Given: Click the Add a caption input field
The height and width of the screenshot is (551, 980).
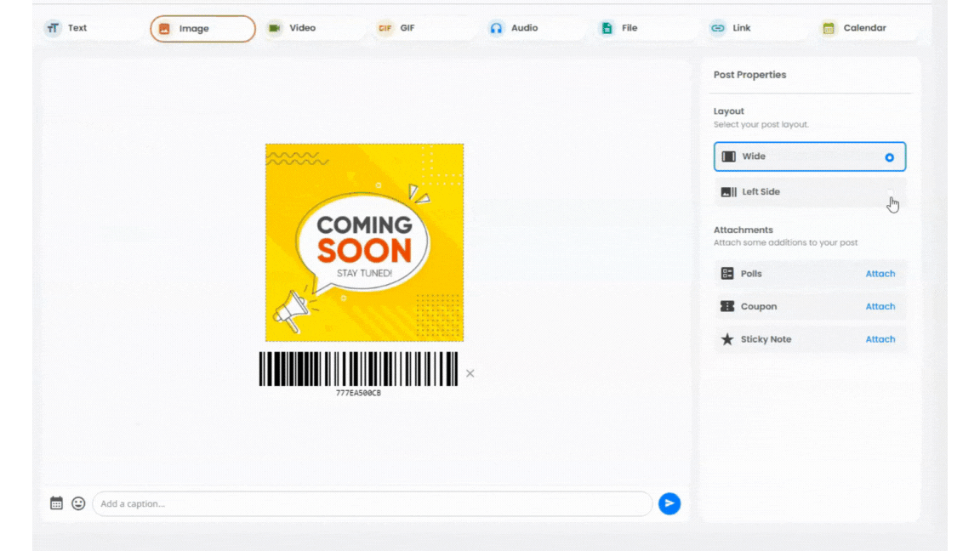Looking at the screenshot, I should pyautogui.click(x=372, y=503).
